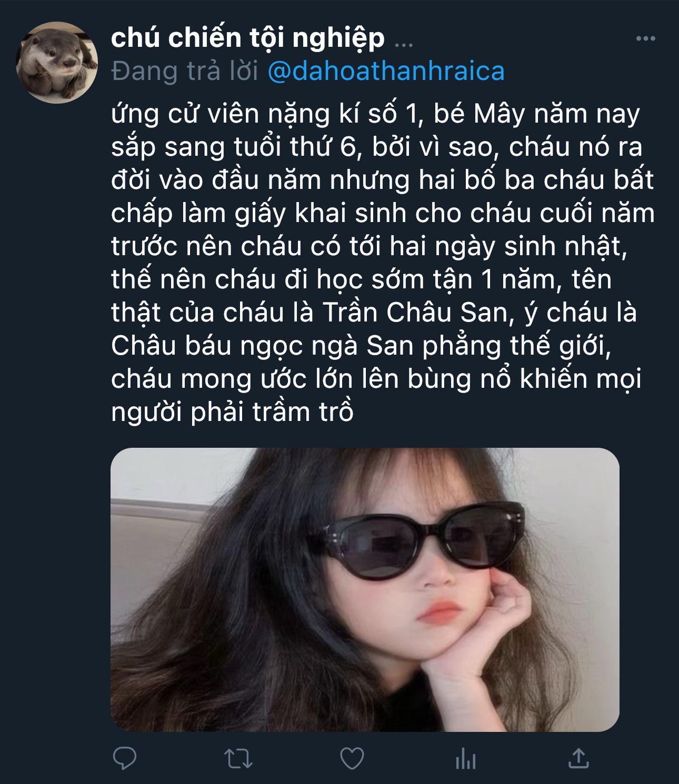Open the attached photo of the girl
The width and height of the screenshot is (679, 784).
click(365, 589)
